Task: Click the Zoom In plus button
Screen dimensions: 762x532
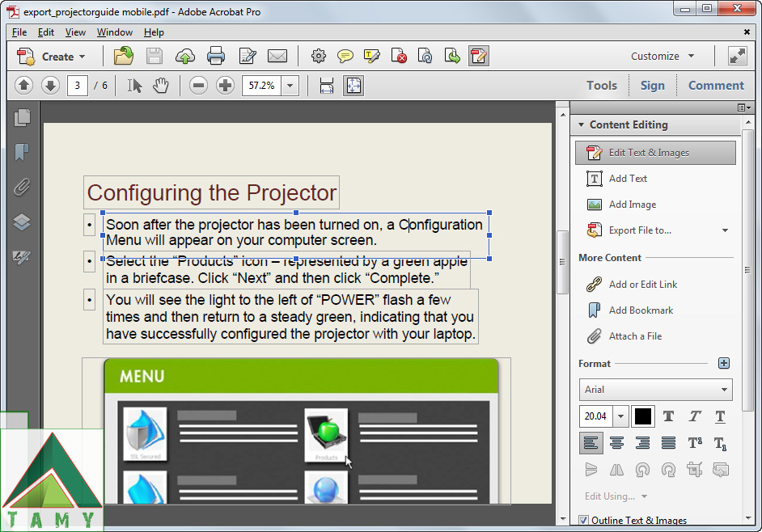Action: coord(226,85)
